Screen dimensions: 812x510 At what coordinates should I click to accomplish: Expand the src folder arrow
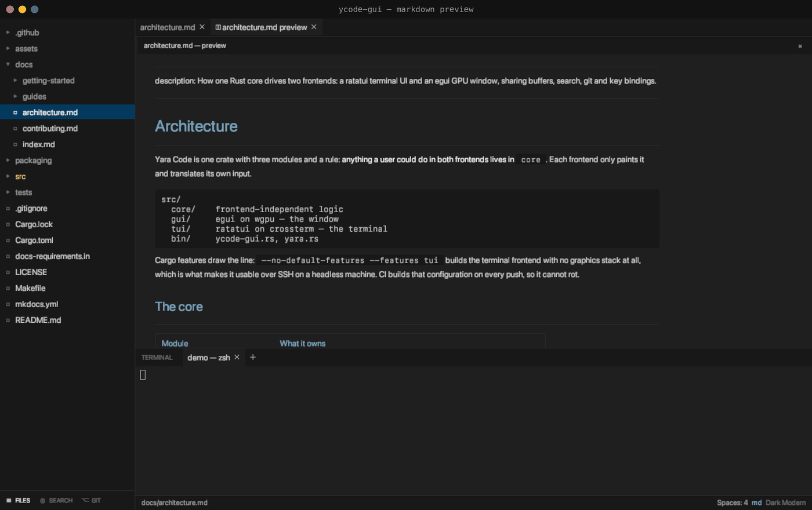8,176
